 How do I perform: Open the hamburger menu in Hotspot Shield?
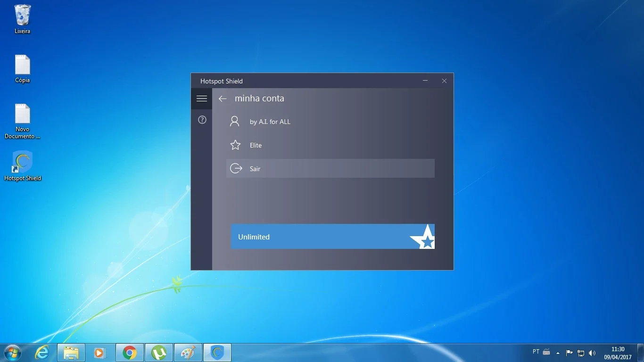(x=202, y=99)
